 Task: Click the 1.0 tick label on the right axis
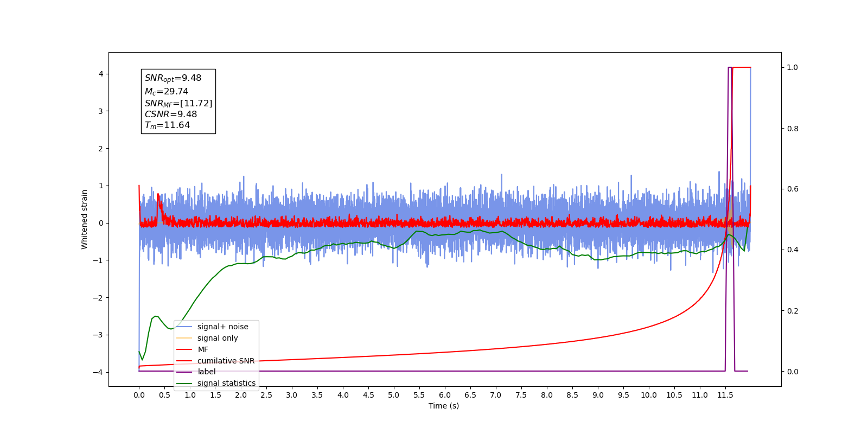coord(793,68)
